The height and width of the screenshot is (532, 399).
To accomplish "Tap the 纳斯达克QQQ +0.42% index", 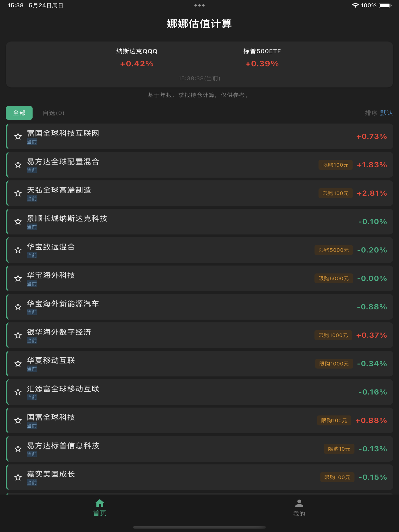I will (137, 58).
